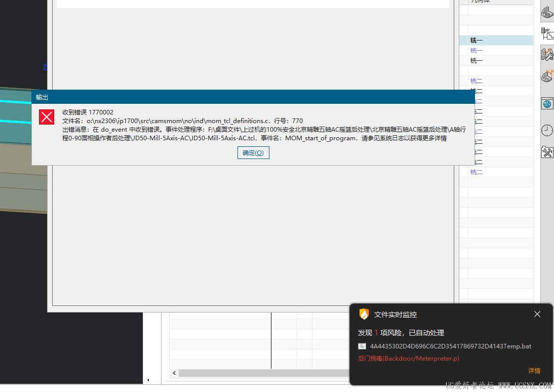Viewport: 554px width, 392px height.
Task: Click the red text 后门病毒(Backdoor/Meterpreter.p)
Action: [x=409, y=359]
